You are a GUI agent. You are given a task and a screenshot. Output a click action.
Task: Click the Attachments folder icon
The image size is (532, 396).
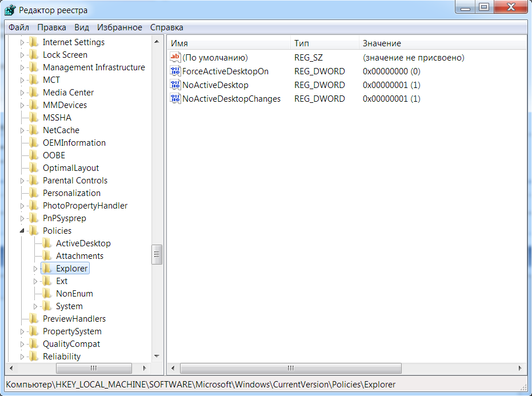tap(47, 256)
